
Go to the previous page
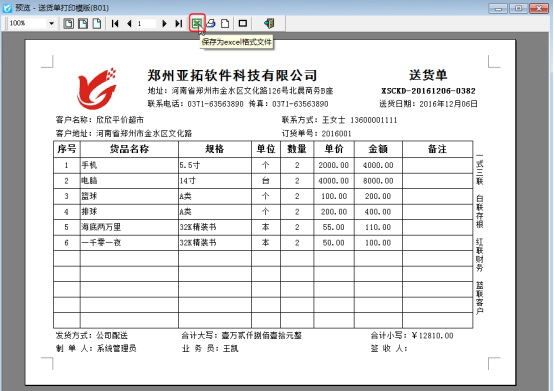click(129, 24)
